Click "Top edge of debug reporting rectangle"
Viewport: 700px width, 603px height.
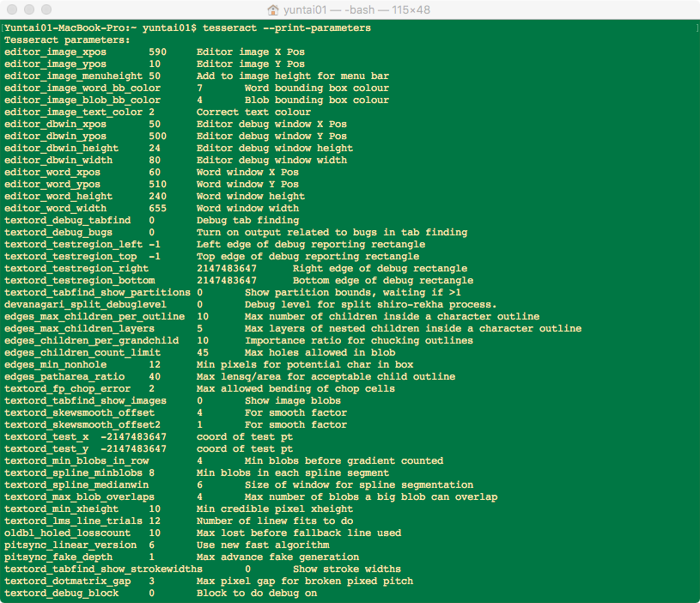click(307, 257)
